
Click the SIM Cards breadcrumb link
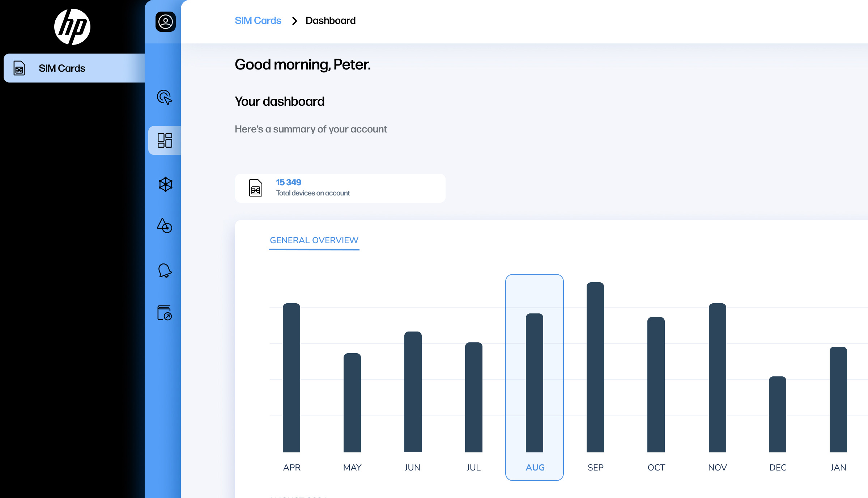[x=258, y=21]
